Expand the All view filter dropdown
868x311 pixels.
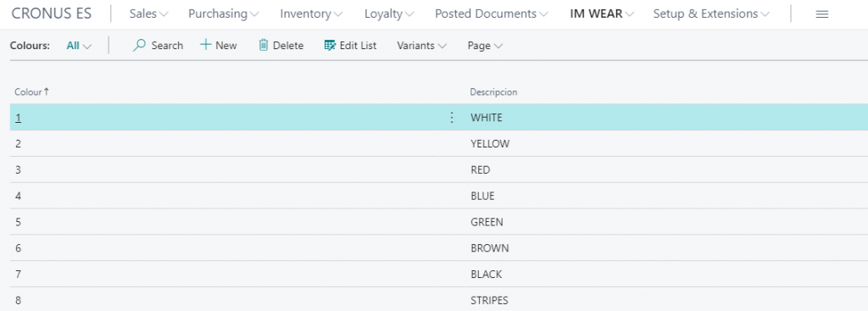(79, 46)
